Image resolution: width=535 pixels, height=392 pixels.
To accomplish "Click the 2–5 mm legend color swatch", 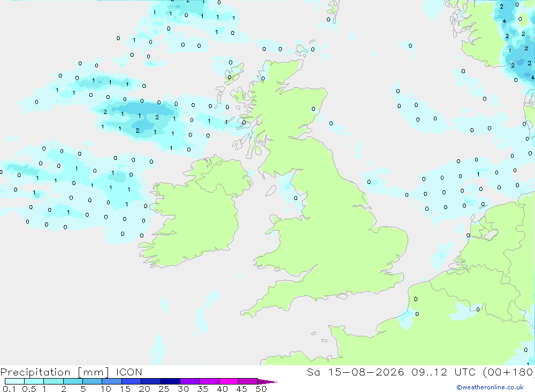I will tap(73, 381).
